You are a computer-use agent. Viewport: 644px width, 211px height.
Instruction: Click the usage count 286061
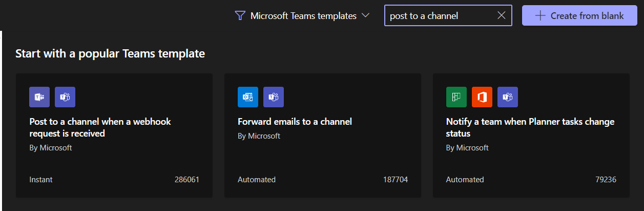pos(186,180)
